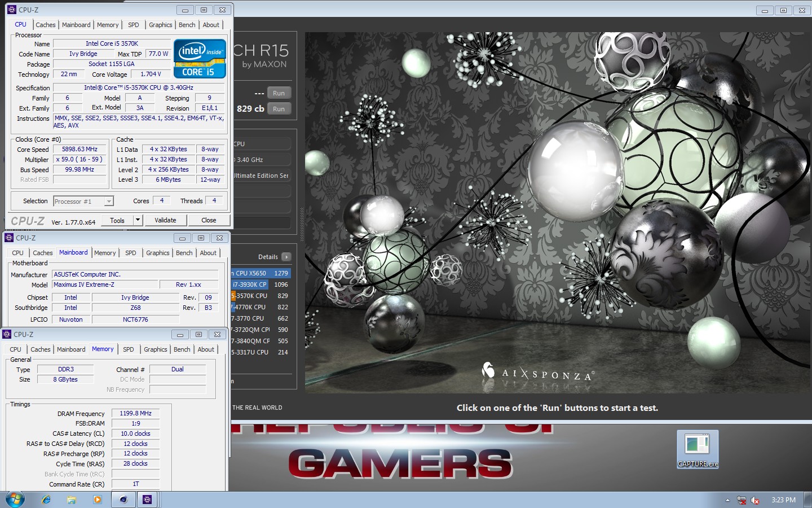Click the Maximus IV Extreme-Z model field
The height and width of the screenshot is (508, 812).
[x=105, y=284]
